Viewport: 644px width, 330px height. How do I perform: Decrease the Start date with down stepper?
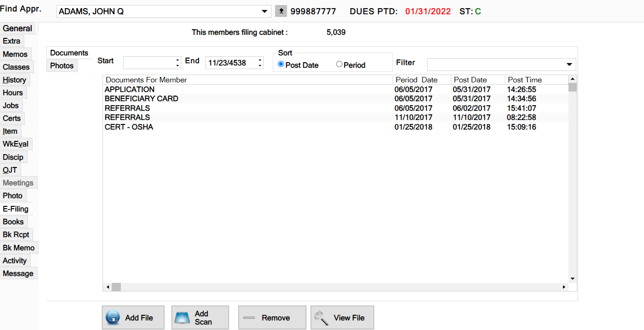click(x=178, y=66)
